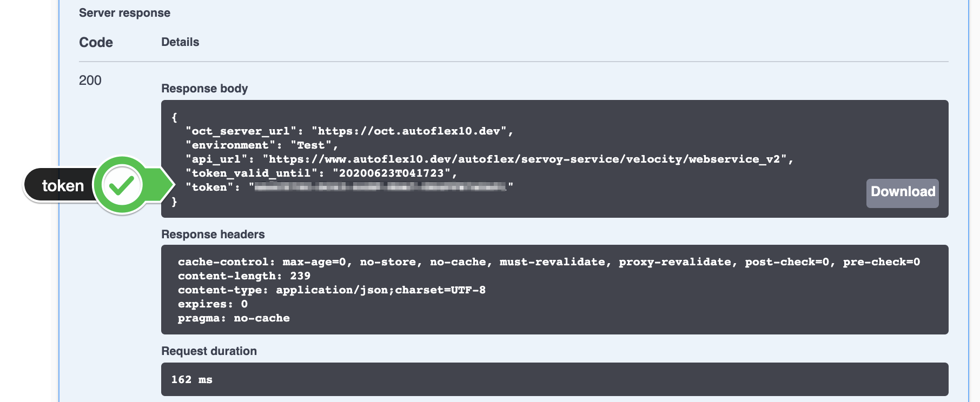
Task: Click the 162 ms duration value
Action: 191,379
